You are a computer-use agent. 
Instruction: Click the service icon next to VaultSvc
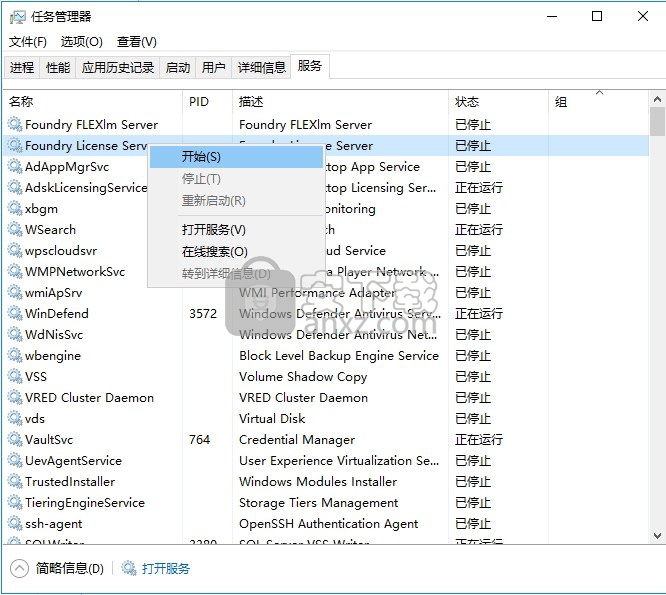[x=15, y=439]
